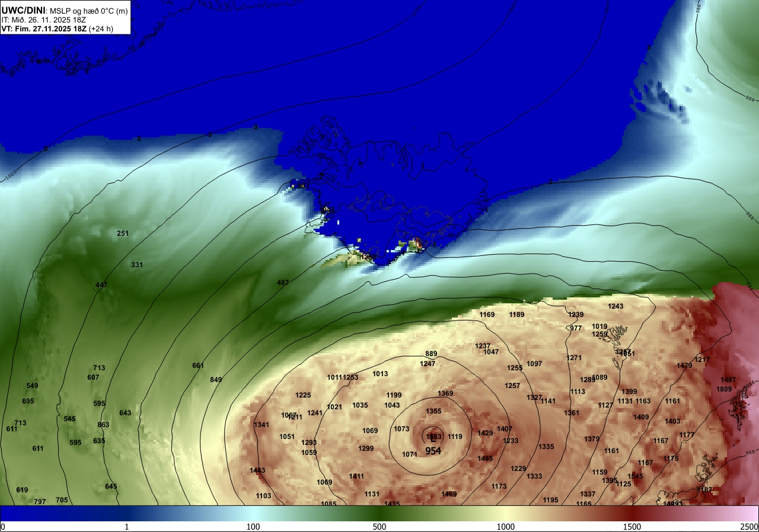Click the 1379 height value

592,439
